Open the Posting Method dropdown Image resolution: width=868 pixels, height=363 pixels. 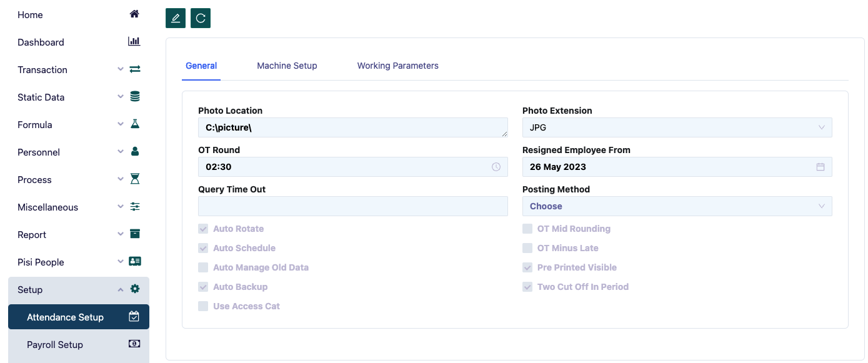tap(677, 206)
